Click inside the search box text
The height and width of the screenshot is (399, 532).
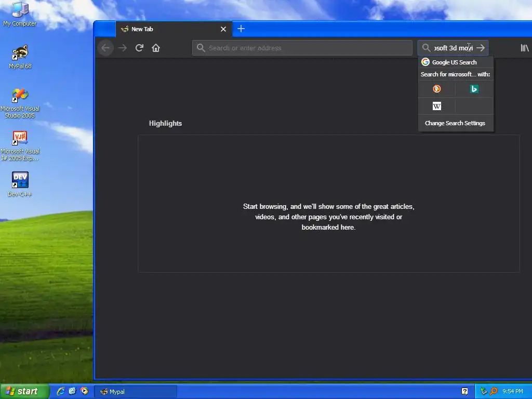[x=453, y=48]
